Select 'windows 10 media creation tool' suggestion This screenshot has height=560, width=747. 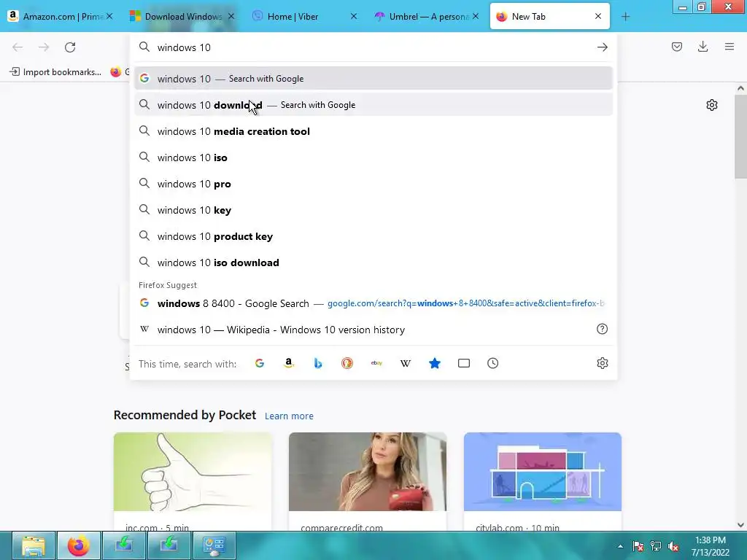(373, 131)
